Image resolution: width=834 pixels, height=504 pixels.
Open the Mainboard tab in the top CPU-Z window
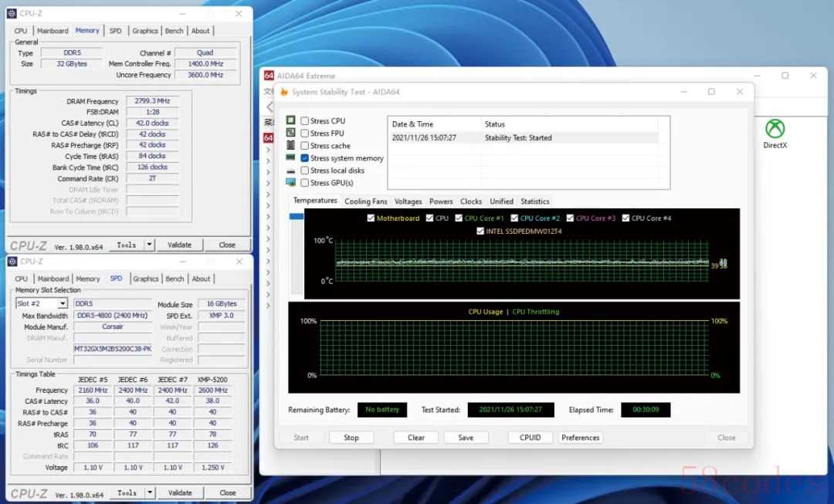tap(53, 31)
